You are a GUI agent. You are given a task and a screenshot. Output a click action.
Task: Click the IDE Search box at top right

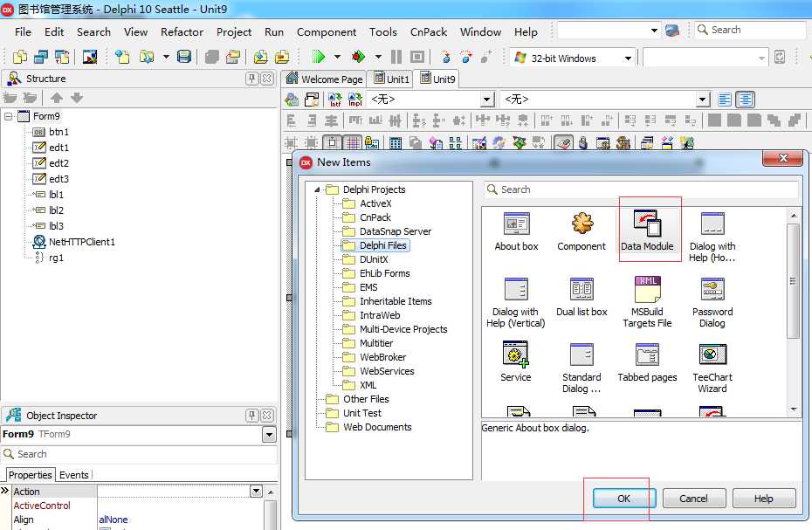pos(750,30)
